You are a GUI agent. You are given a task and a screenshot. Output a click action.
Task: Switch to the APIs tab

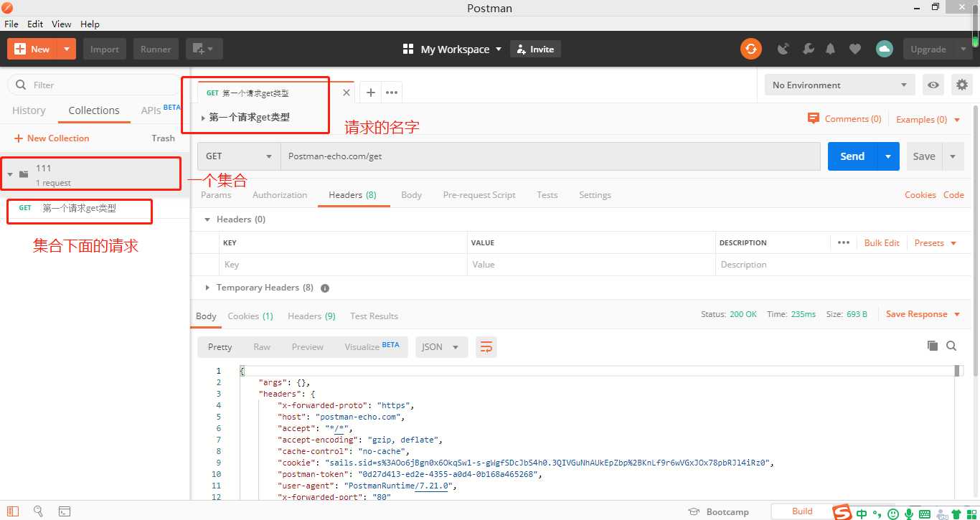tap(151, 110)
